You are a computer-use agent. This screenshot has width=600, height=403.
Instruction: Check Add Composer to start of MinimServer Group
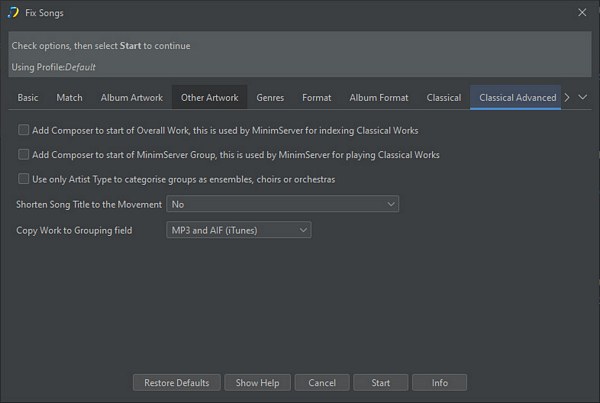pyautogui.click(x=24, y=155)
